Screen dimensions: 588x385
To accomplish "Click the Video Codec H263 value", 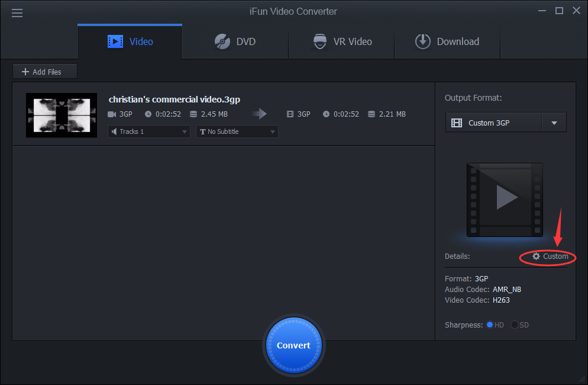I will coord(501,300).
